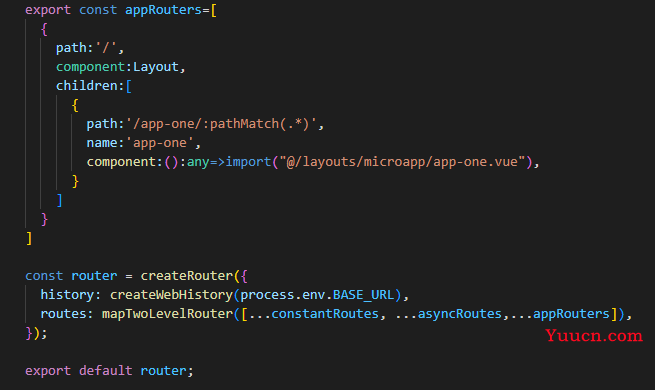The width and height of the screenshot is (655, 390).
Task: Click the closing '});' line
Action: (36, 333)
